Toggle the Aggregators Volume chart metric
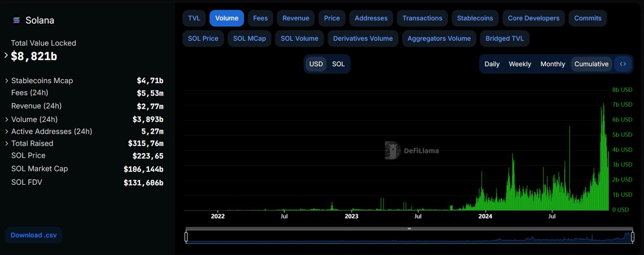 (439, 38)
